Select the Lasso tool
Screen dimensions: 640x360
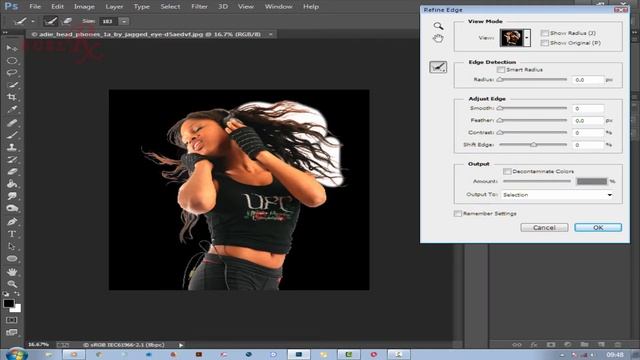(11, 73)
